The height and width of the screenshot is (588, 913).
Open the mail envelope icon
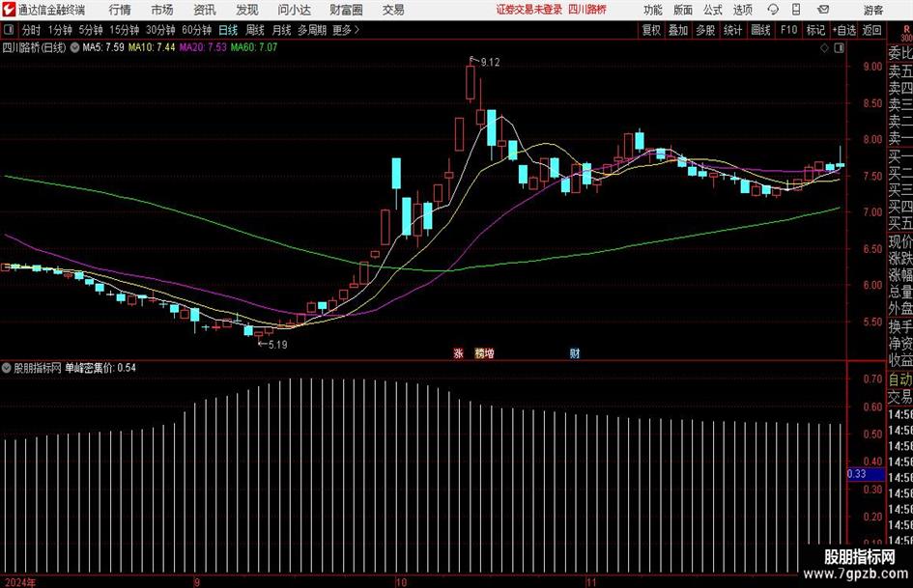[x=823, y=10]
